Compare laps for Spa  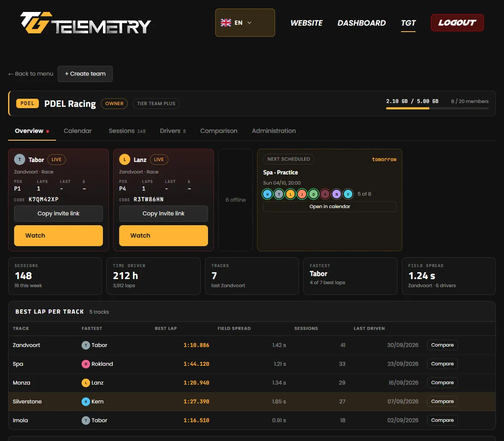tap(442, 364)
